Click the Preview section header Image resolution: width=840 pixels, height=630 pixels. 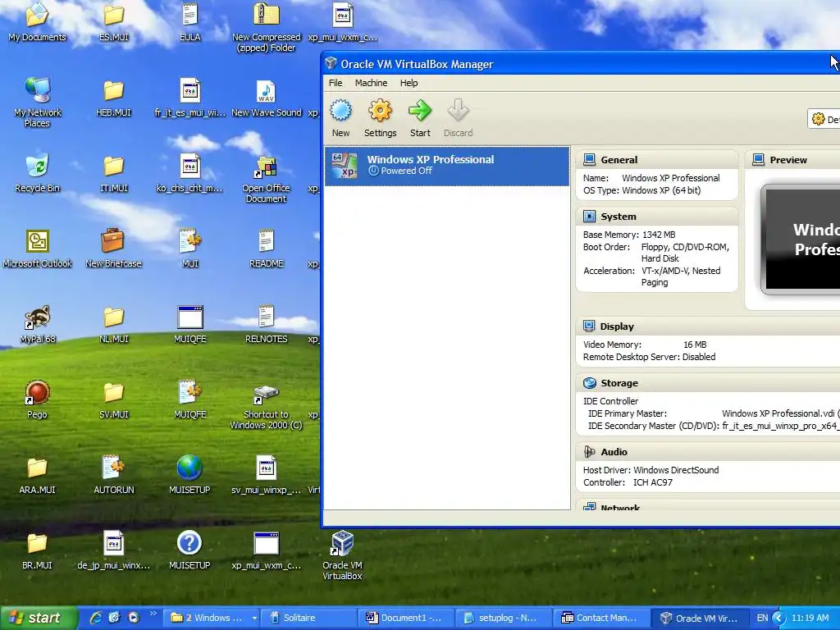(793, 160)
